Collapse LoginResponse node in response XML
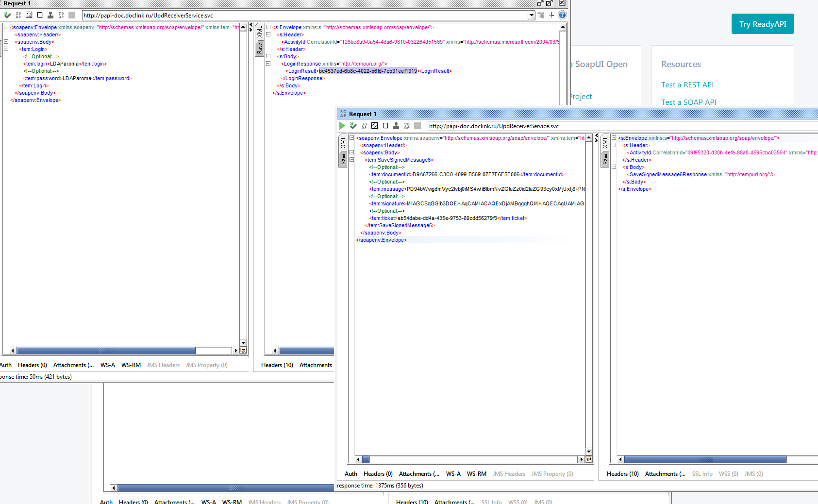Viewport: 818px width, 504px height. pyautogui.click(x=268, y=64)
